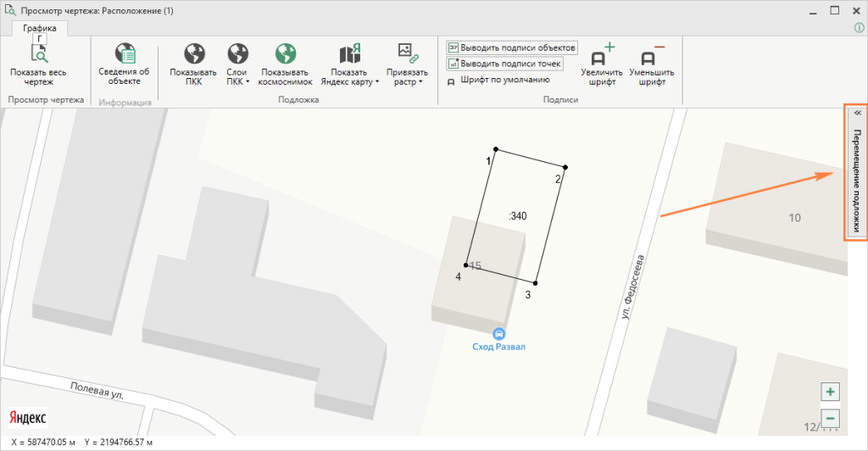Click the Показывать ПКК globe icon
This screenshot has height=451, width=868.
193,54
